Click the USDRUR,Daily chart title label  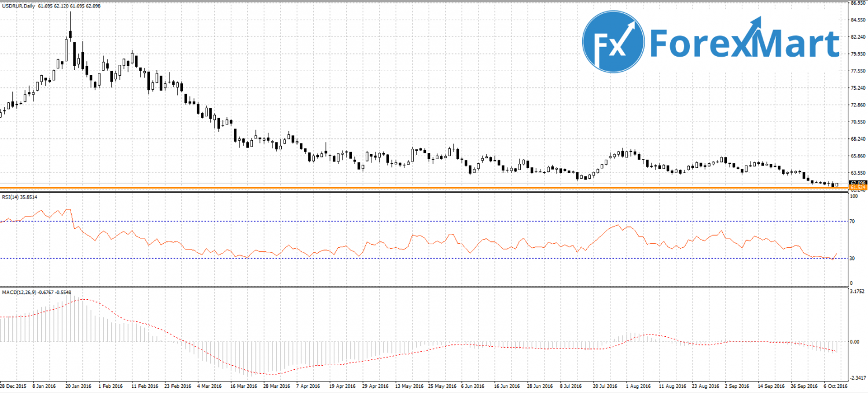pos(16,5)
